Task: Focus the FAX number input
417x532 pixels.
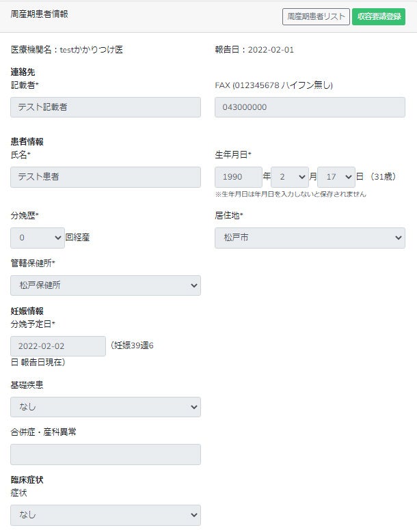Action: click(x=310, y=107)
